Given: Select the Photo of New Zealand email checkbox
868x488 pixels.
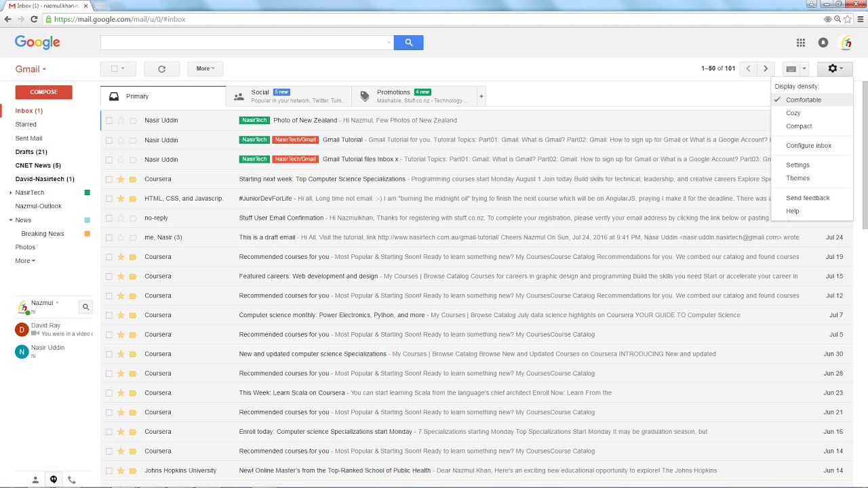Looking at the screenshot, I should click(x=108, y=121).
